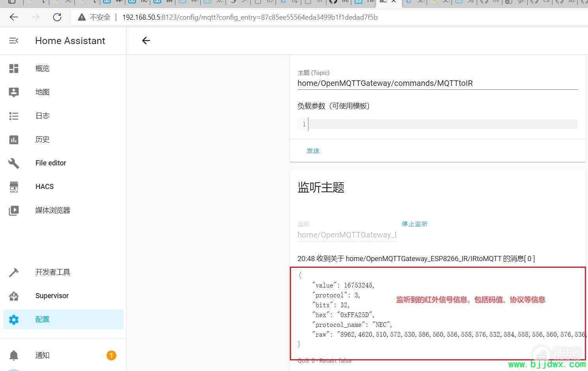
Task: Click the 监听主题 heading
Action: click(x=321, y=187)
